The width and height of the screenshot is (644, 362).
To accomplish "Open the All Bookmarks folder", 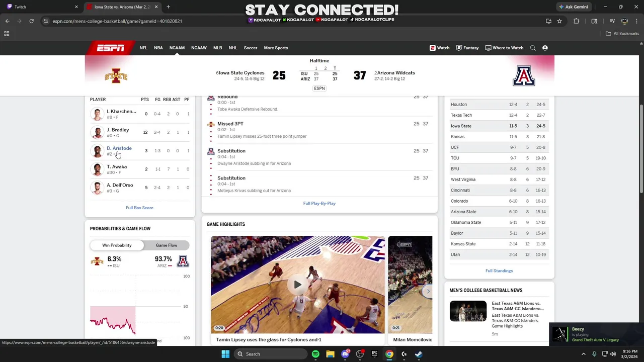I will pyautogui.click(x=622, y=34).
